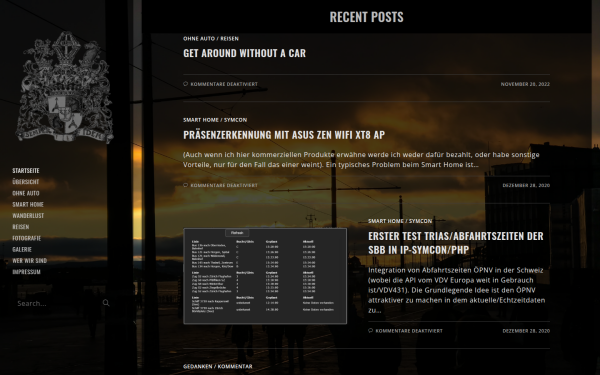This screenshot has height=375, width=600.
Task: Click Smart Home category above Erster Test post
Action: tap(386, 221)
